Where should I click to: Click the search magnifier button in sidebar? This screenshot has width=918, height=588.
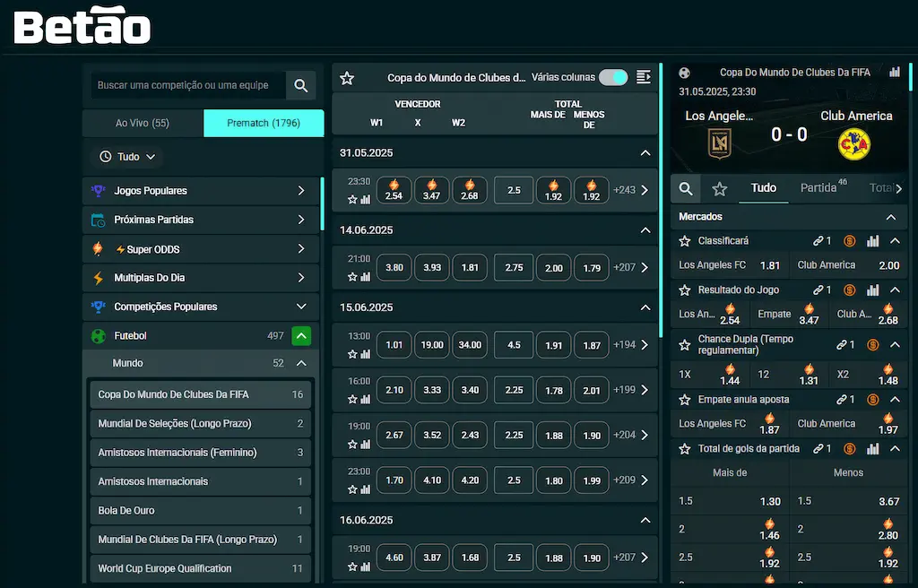pyautogui.click(x=301, y=85)
